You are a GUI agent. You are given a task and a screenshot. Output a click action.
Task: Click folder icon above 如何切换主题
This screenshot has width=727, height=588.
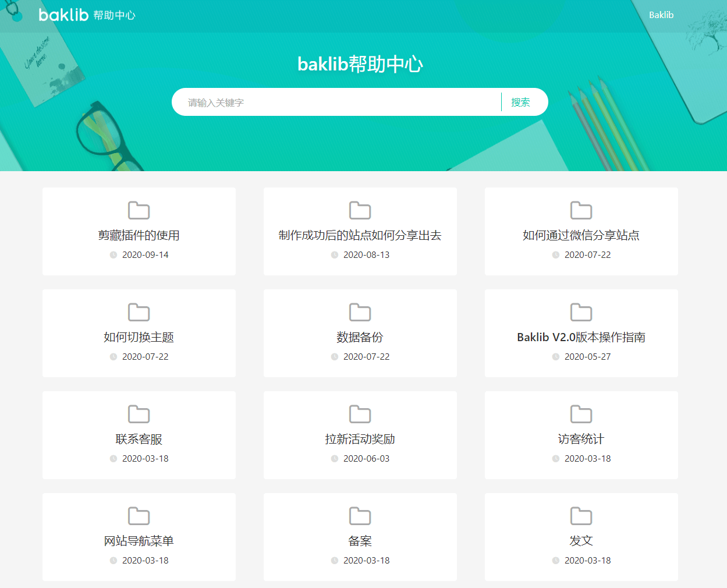pos(139,312)
